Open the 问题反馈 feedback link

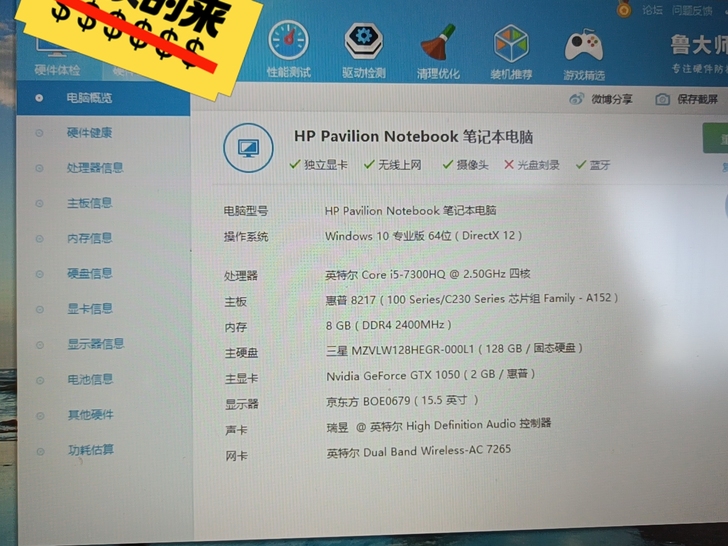click(692, 11)
